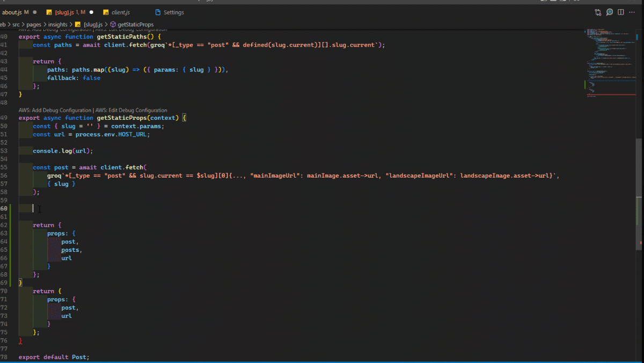Click 'context.params' on line 50
The image size is (644, 363).
[x=136, y=126]
